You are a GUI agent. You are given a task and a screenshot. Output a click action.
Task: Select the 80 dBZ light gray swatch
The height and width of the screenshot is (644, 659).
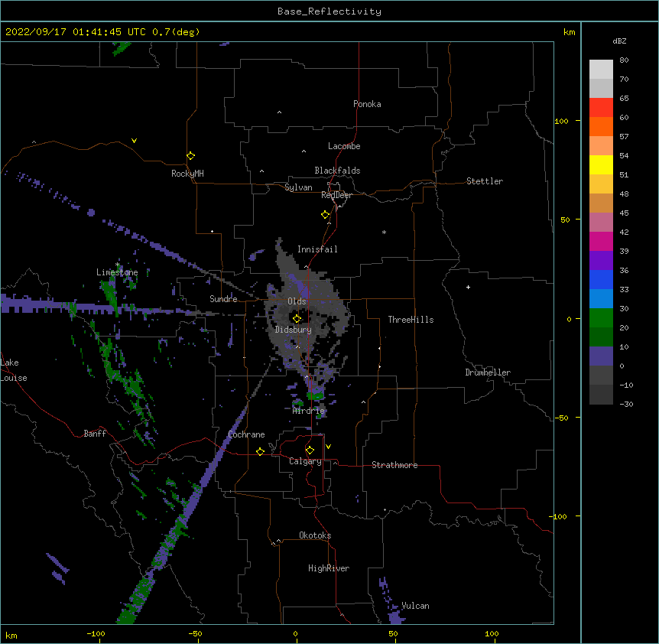tap(601, 70)
